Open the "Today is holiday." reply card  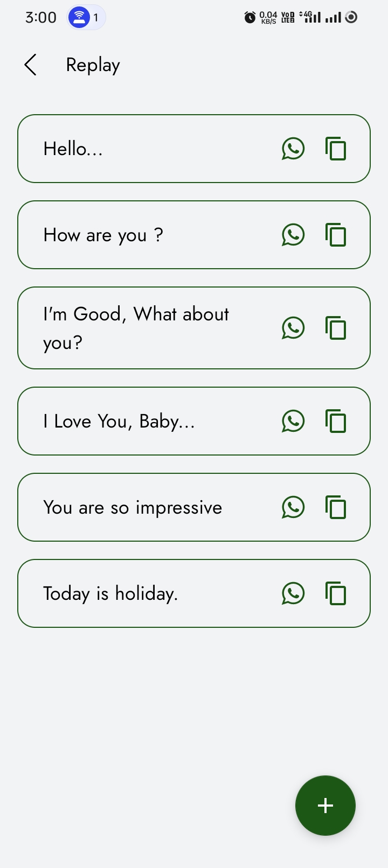click(194, 593)
